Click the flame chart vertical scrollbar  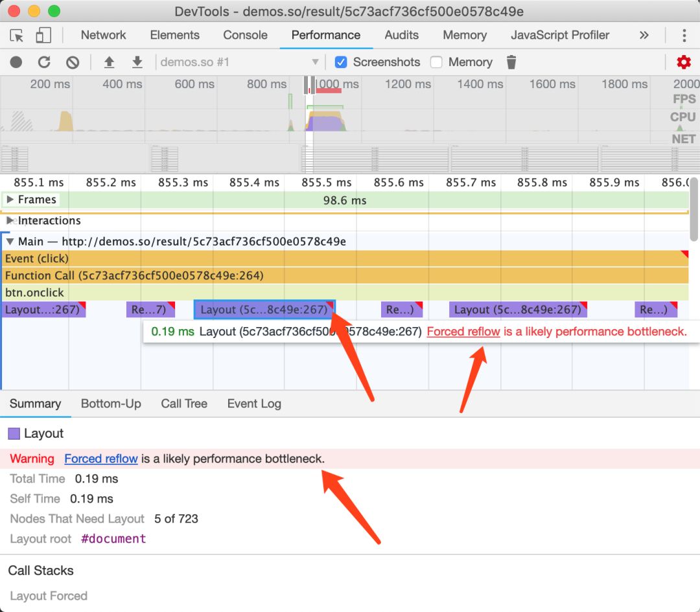[694, 210]
